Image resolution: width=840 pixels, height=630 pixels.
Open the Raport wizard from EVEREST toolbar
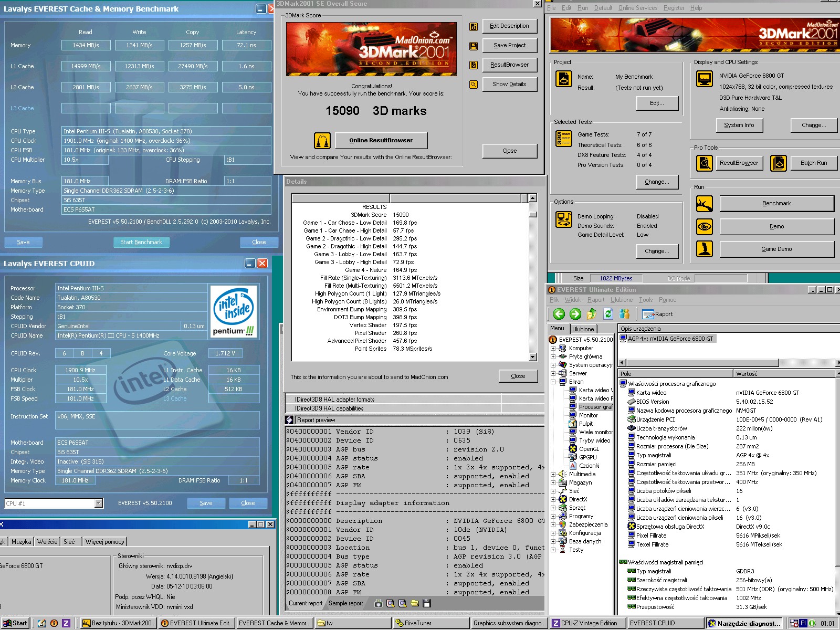point(657,314)
